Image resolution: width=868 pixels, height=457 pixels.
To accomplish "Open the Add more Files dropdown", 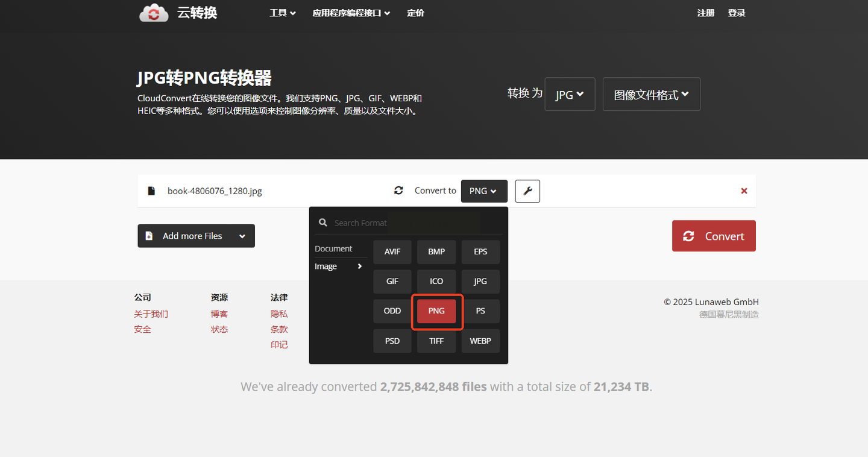I will [x=197, y=236].
